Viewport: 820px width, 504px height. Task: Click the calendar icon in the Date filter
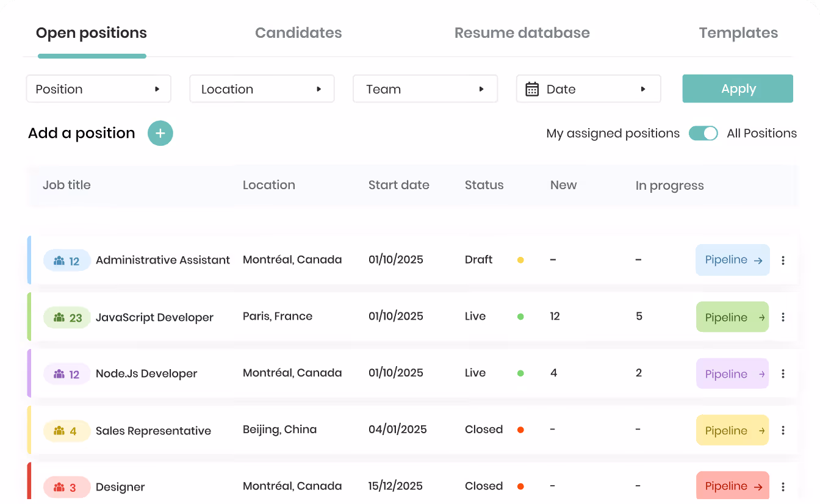(532, 89)
